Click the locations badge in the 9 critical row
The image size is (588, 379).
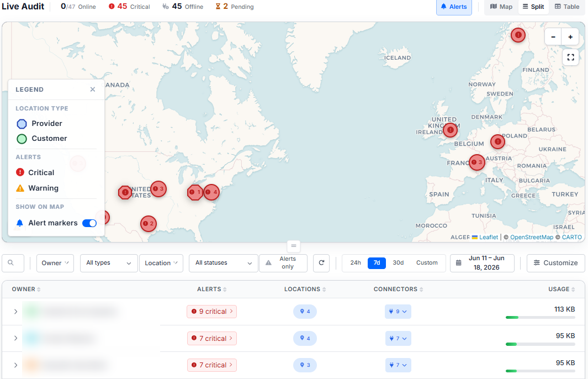(x=305, y=312)
